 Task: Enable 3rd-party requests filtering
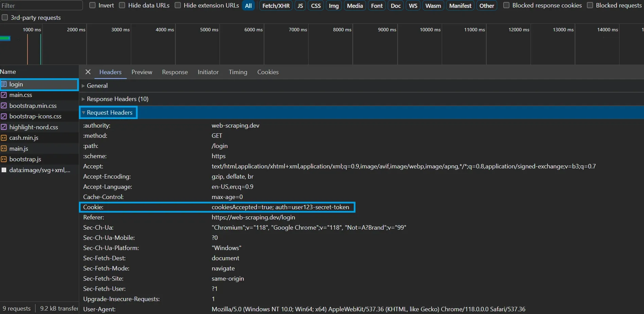[x=5, y=17]
